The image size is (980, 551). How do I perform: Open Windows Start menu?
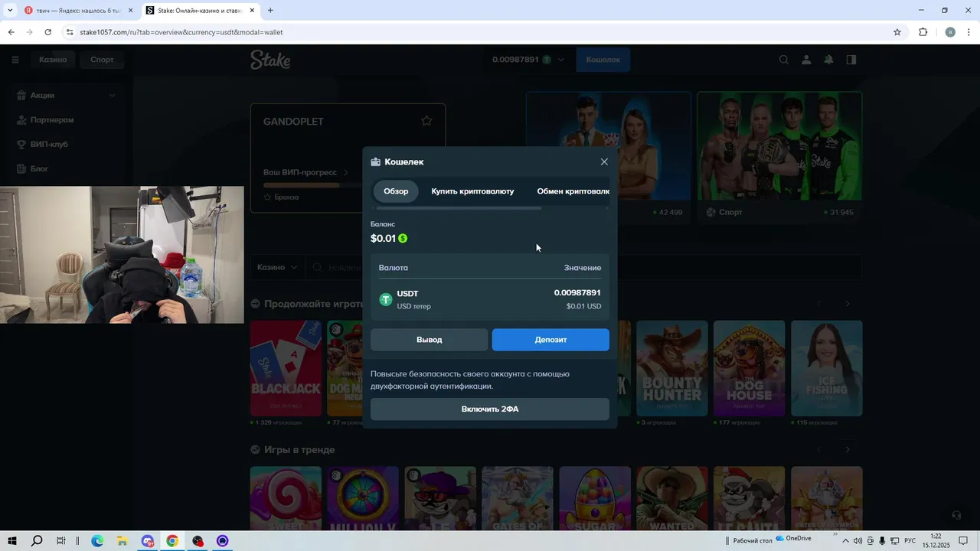pos(11,541)
